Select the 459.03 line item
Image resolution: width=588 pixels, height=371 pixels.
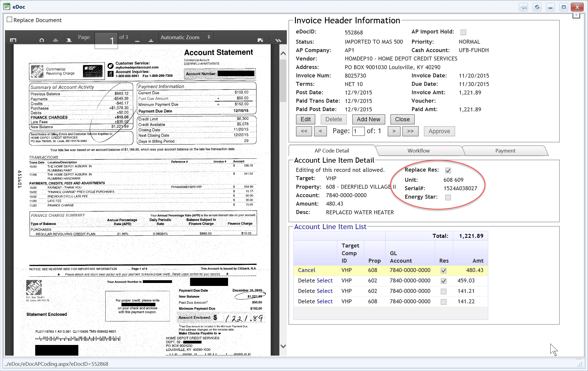[324, 280]
